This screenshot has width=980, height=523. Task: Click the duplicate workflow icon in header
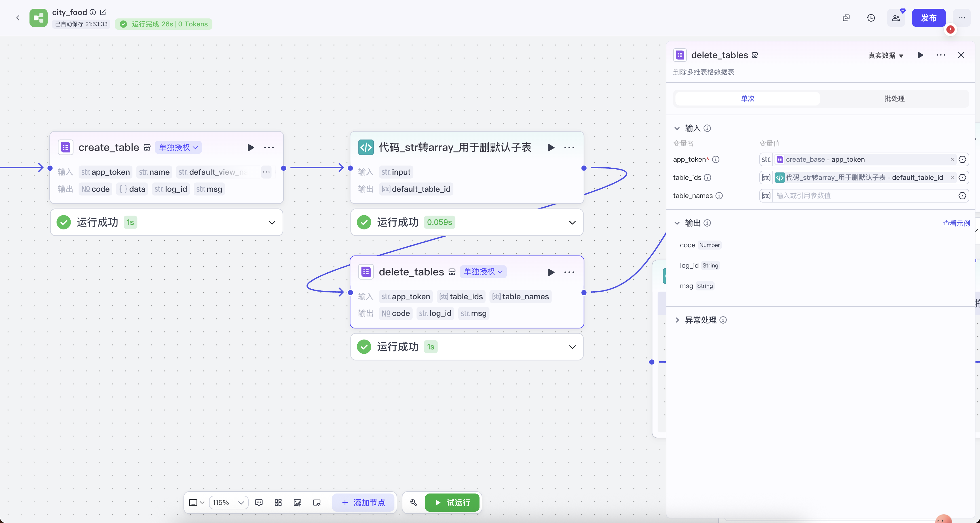point(846,18)
